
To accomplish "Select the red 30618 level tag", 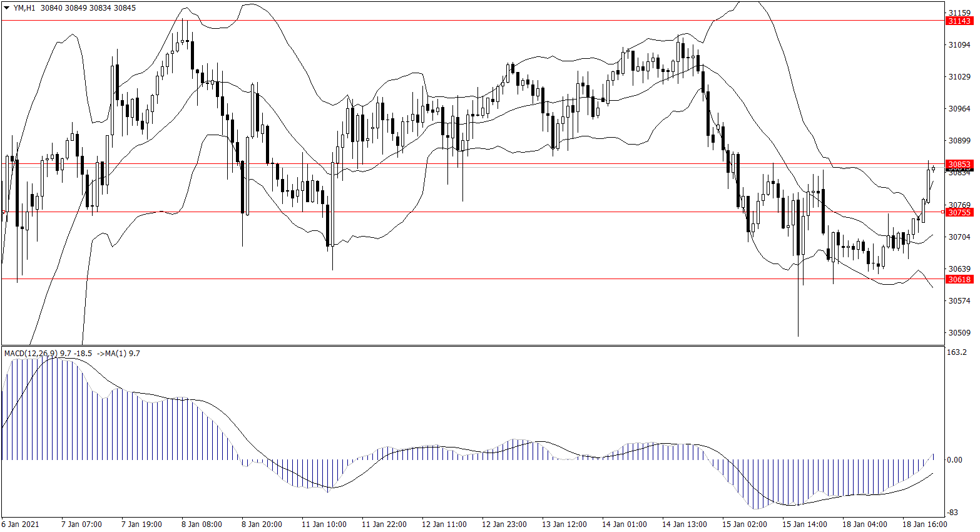I will point(959,280).
